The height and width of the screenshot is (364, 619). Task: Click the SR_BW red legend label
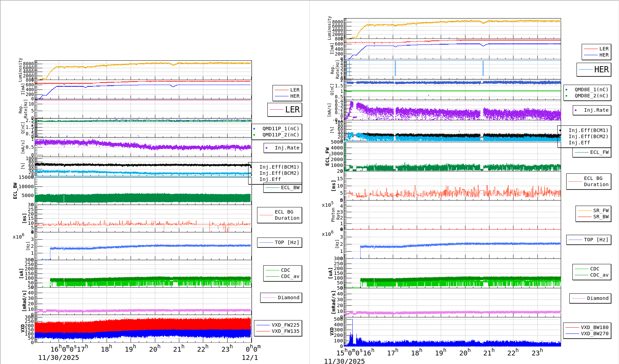point(600,216)
